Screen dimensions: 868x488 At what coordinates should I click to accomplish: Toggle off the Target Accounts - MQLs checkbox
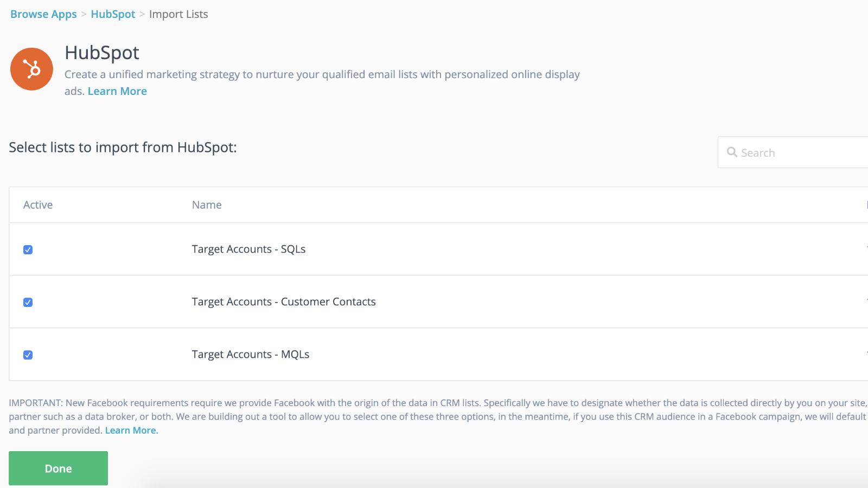point(28,355)
